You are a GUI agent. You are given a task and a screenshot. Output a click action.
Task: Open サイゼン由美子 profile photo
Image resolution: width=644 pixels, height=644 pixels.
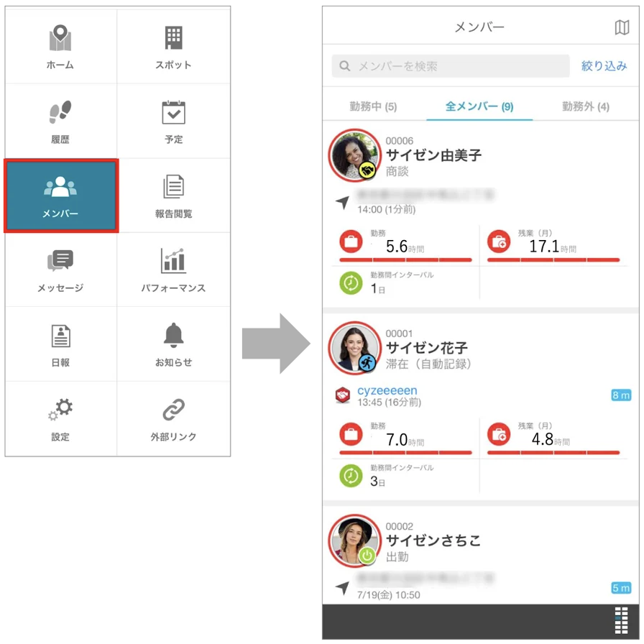click(x=355, y=156)
